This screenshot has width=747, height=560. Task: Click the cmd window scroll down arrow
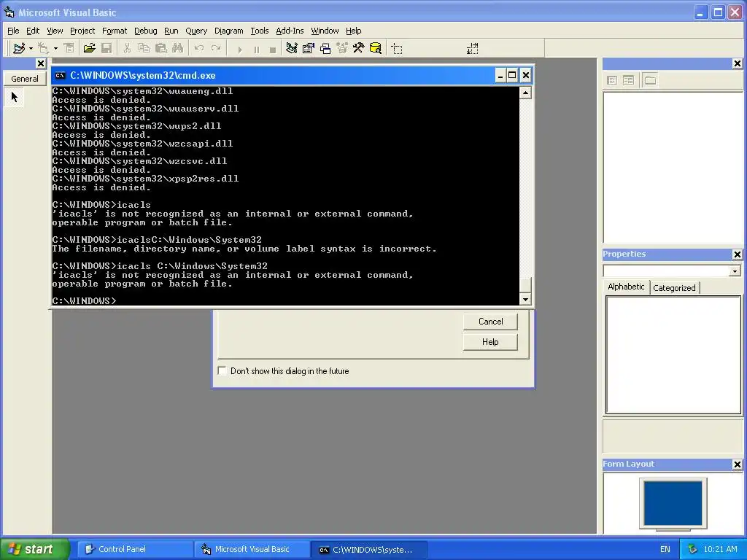click(525, 299)
